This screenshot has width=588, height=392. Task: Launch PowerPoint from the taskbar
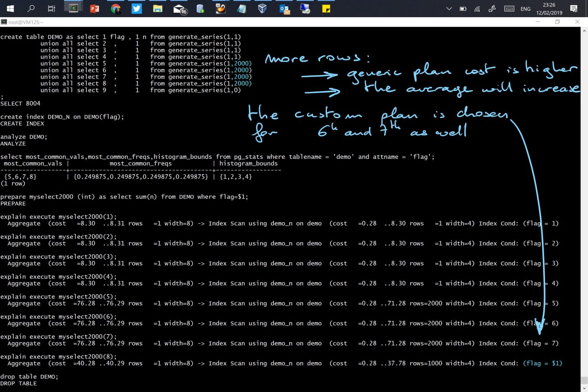[94, 8]
